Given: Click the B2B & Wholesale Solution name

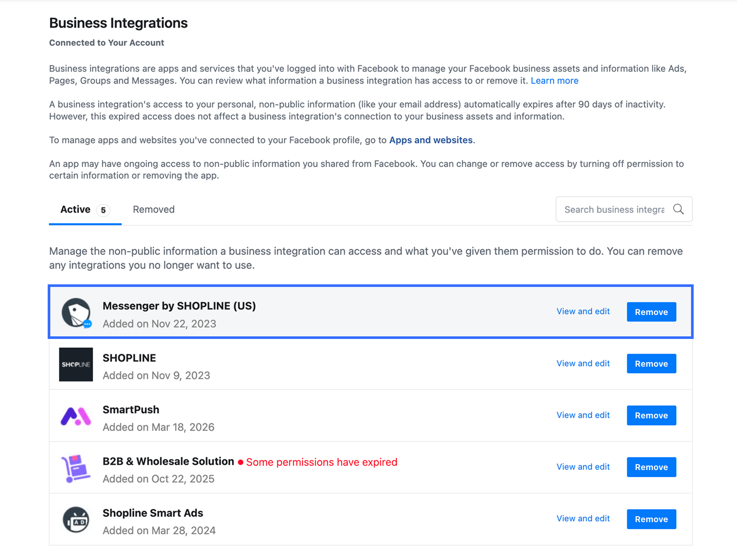Looking at the screenshot, I should [x=168, y=461].
